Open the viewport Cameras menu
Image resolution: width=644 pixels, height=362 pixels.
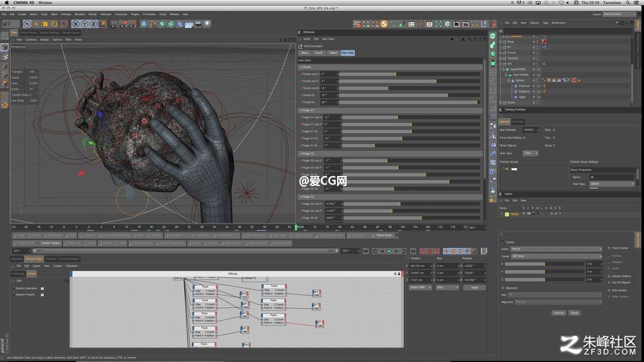(31, 40)
